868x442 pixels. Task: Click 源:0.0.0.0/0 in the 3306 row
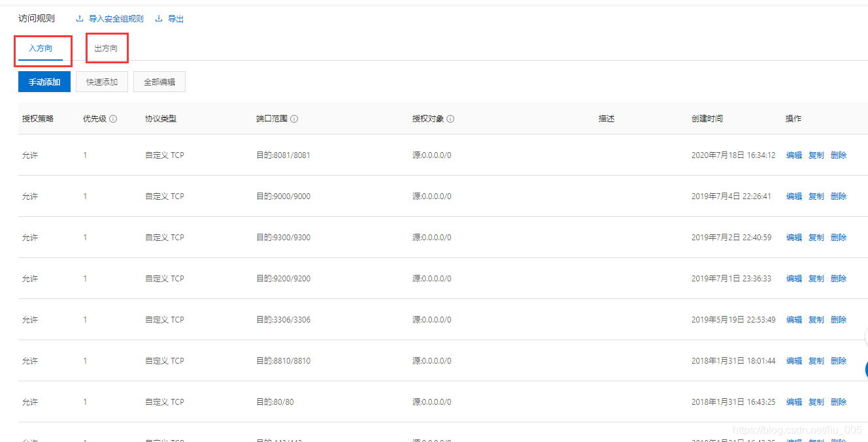point(431,320)
